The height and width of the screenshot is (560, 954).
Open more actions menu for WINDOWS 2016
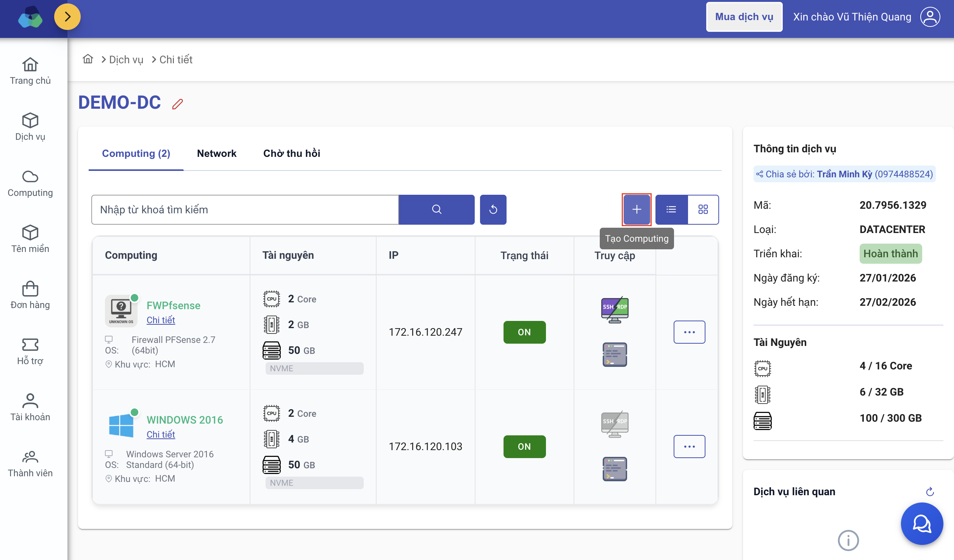point(689,447)
